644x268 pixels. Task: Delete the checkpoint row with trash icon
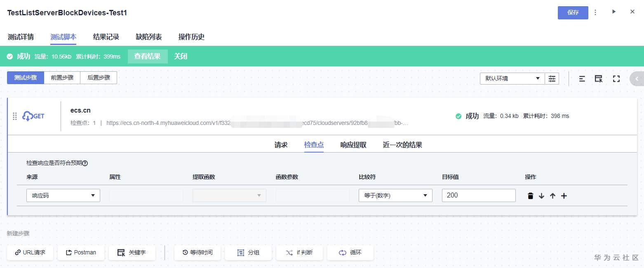tap(530, 196)
